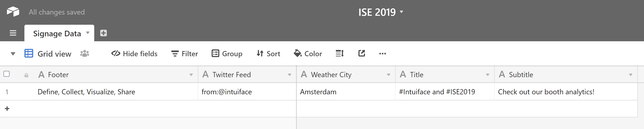Screen dimensions: 644x129
Task: Click the Grid view name
Action: pos(54,54)
